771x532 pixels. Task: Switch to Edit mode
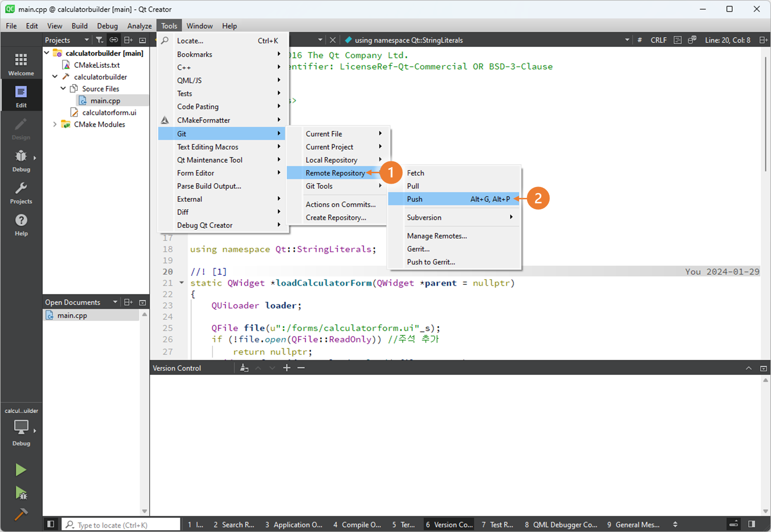coord(21,96)
